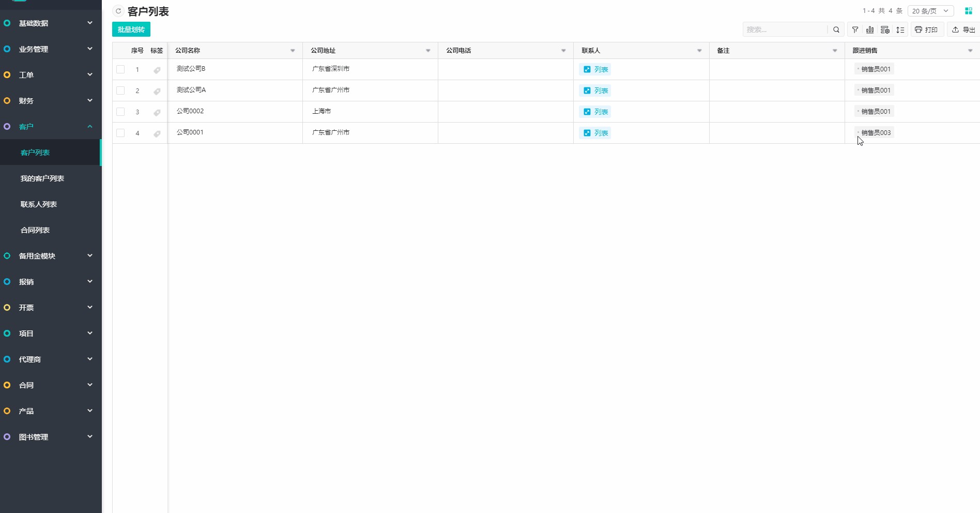Click the refresh icon beside 客户列表 title

tap(118, 11)
